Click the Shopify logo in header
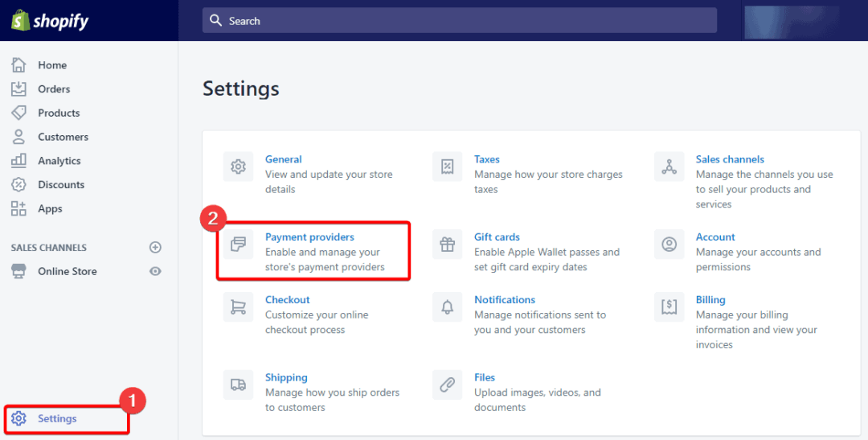The image size is (868, 440). 51,21
